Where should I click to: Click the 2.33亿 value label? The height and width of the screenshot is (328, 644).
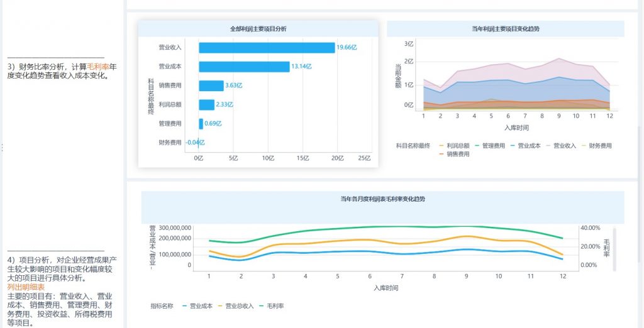pyautogui.click(x=225, y=105)
